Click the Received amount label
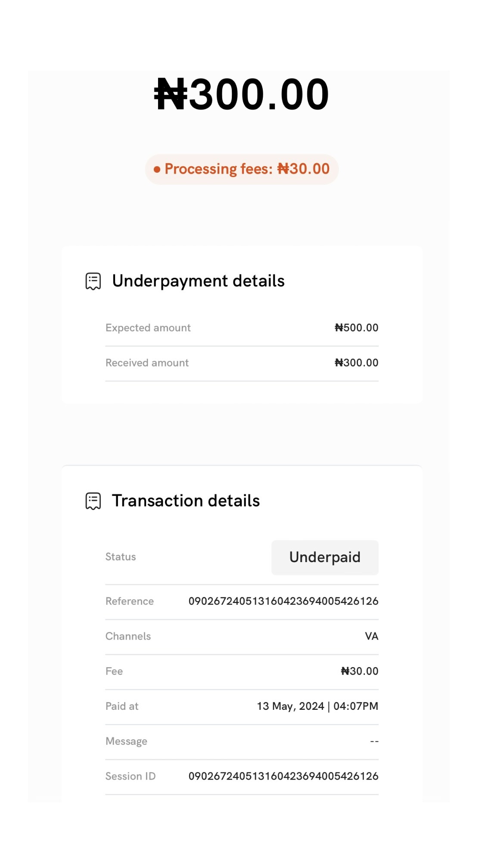 [147, 363]
